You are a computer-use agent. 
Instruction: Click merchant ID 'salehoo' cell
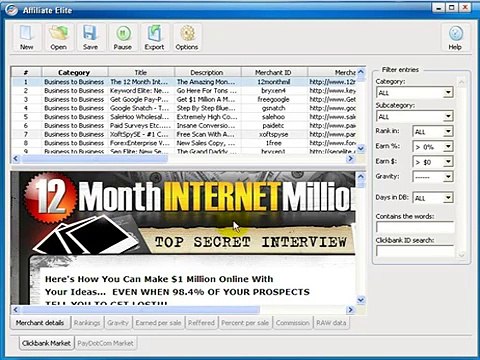click(x=273, y=117)
